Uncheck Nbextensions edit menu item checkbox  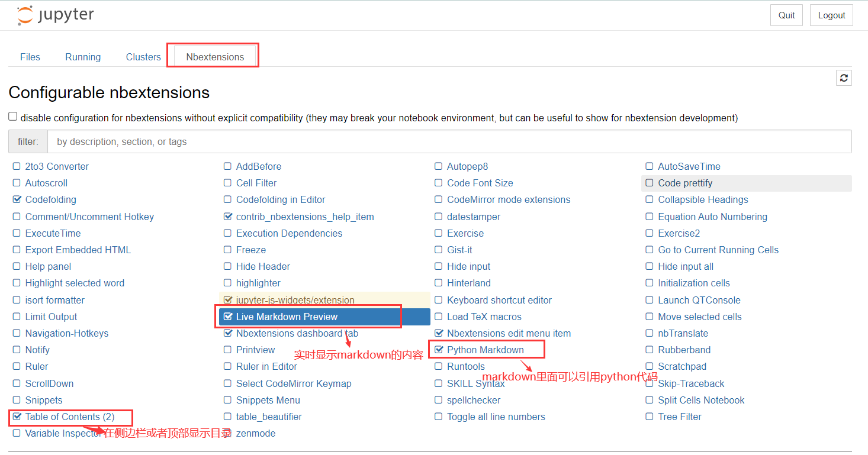[x=438, y=334]
